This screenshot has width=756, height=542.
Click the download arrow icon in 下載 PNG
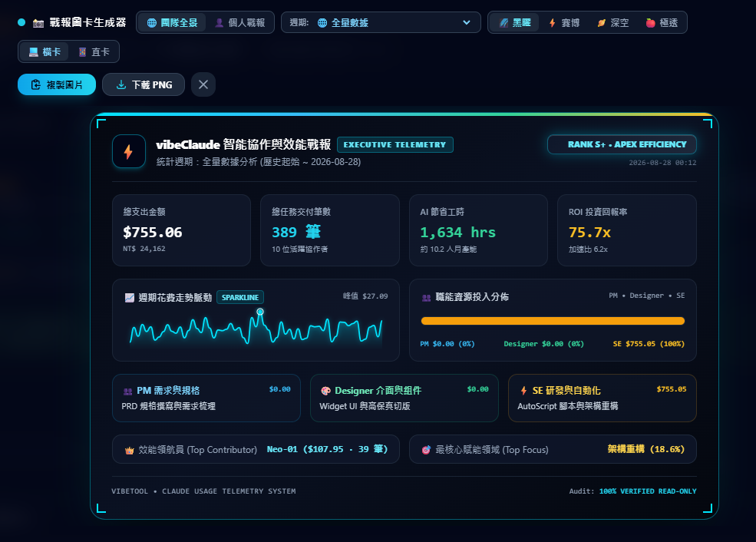point(121,85)
